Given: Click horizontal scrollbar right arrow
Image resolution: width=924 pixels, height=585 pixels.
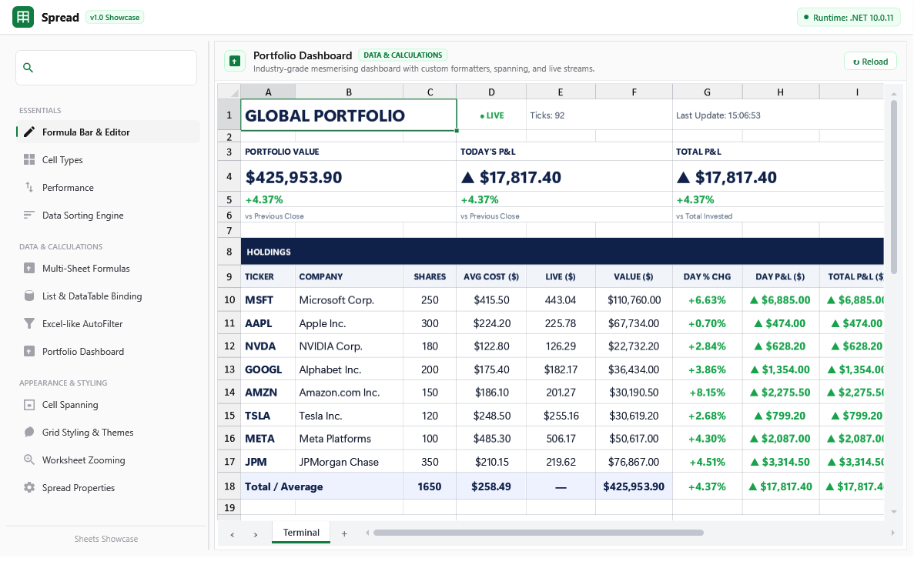Looking at the screenshot, I should coord(892,533).
